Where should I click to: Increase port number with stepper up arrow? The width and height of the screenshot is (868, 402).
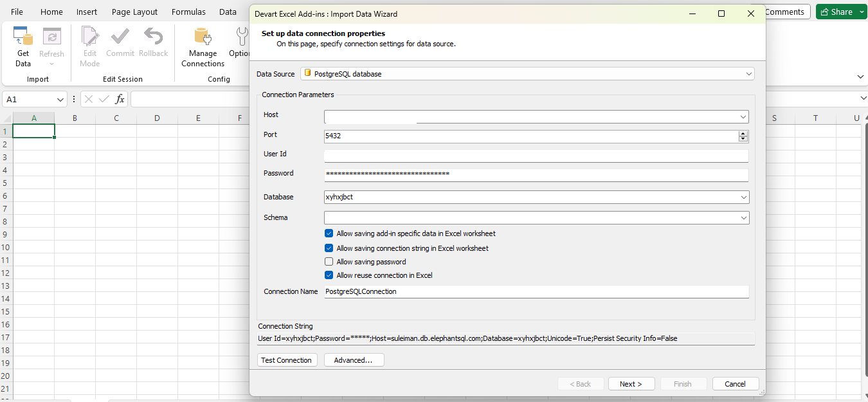tap(743, 133)
